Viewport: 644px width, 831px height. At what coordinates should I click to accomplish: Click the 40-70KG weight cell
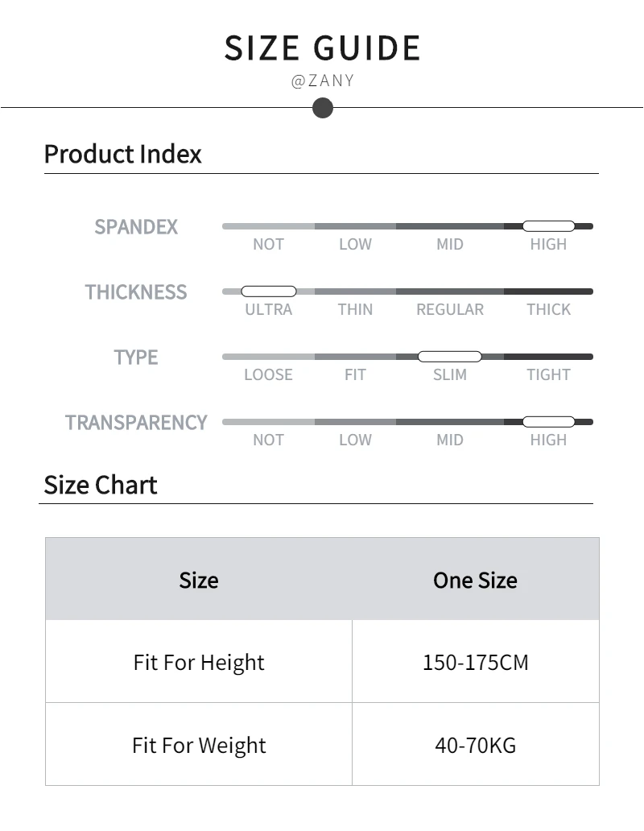pos(475,746)
